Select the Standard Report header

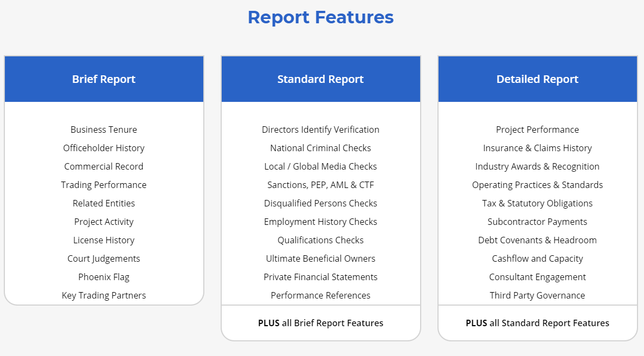tap(321, 79)
